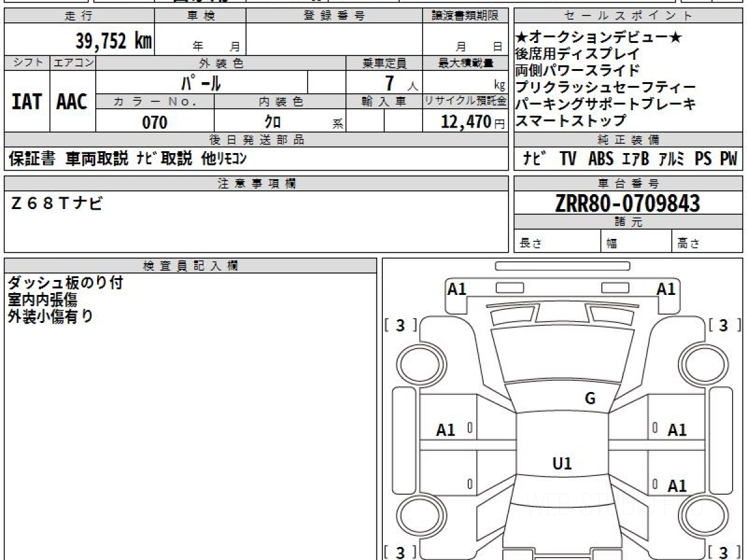Select the ナビ取説 item
The image size is (747, 560).
point(165,159)
